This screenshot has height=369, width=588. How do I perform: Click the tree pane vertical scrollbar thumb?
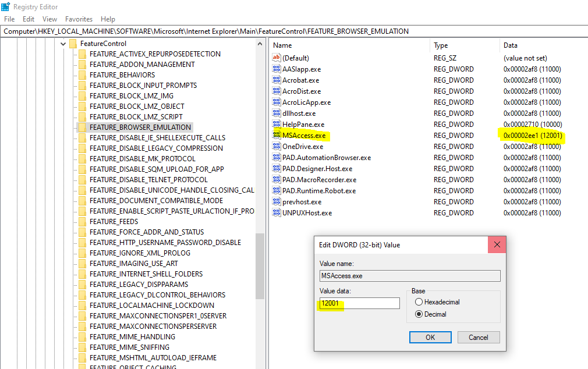(x=260, y=266)
